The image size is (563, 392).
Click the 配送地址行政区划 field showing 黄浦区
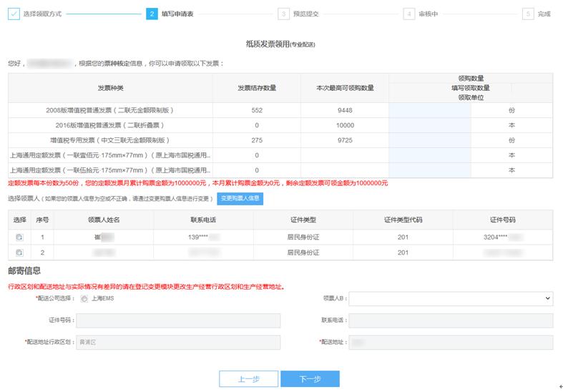(x=178, y=342)
